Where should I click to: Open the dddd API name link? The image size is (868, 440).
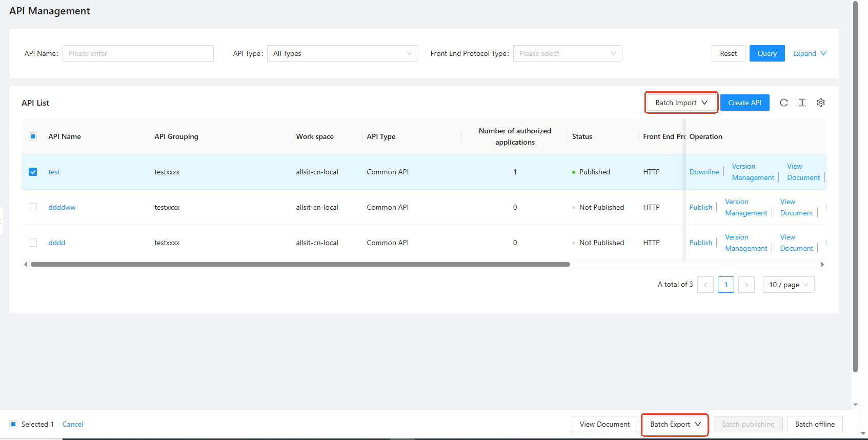pyautogui.click(x=57, y=243)
